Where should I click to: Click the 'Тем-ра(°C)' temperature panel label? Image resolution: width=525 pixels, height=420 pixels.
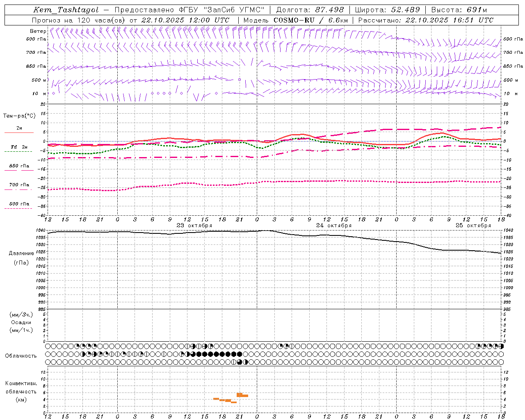coord(19,116)
